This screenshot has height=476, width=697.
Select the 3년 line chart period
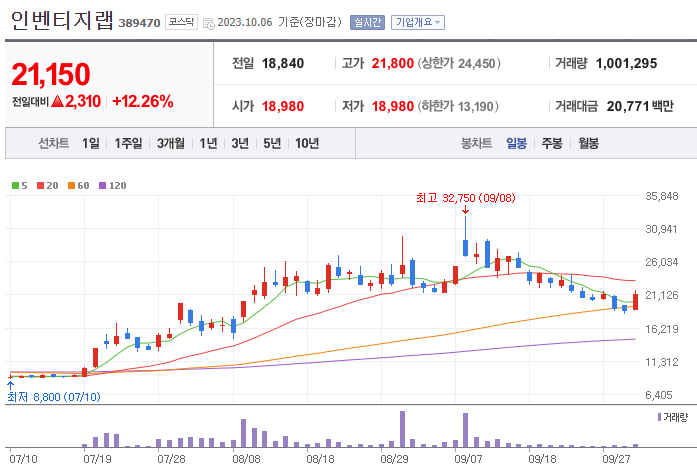click(240, 144)
